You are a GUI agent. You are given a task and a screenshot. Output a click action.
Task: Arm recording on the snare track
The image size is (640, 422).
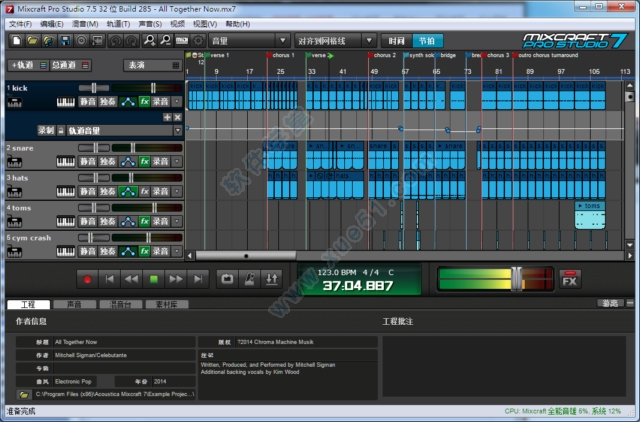160,162
